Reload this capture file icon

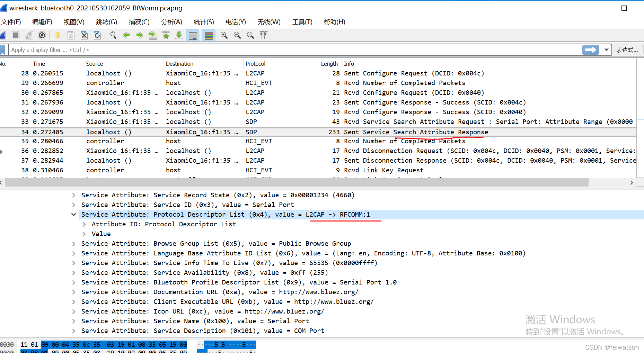coord(97,35)
